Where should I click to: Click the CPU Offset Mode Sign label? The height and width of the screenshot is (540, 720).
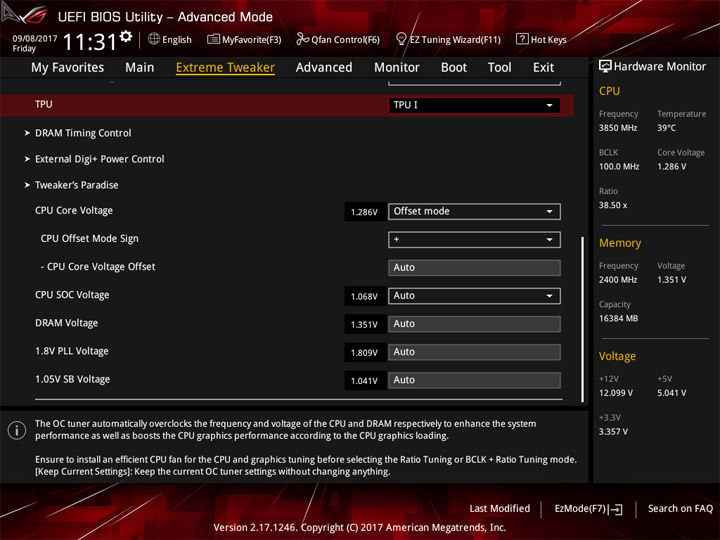tap(90, 239)
